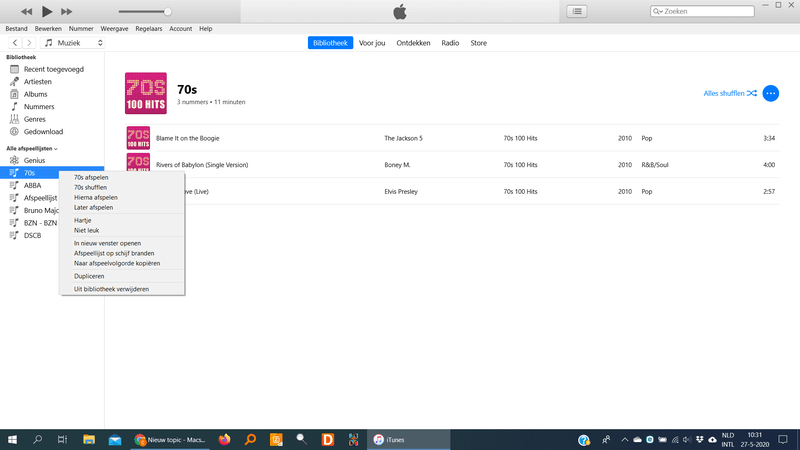800x450 pixels.
Task: Open the Muziek media type dropdown
Action: point(73,43)
